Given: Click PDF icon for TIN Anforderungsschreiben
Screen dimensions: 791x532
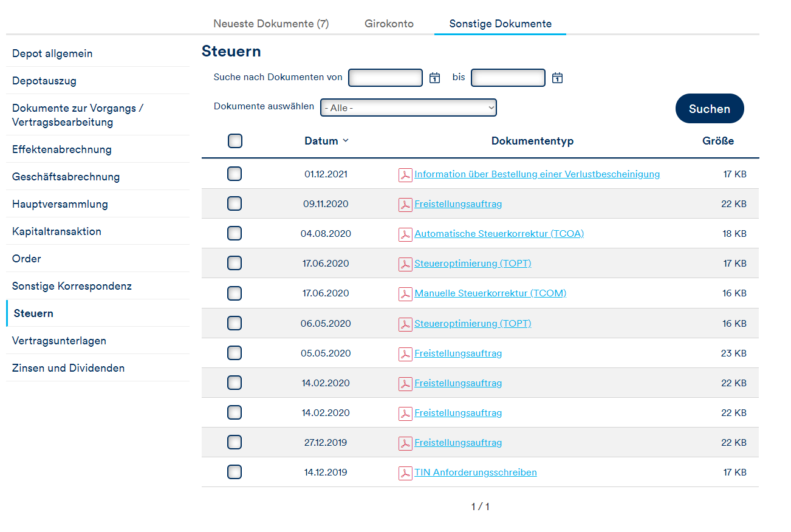Looking at the screenshot, I should click(x=405, y=473).
